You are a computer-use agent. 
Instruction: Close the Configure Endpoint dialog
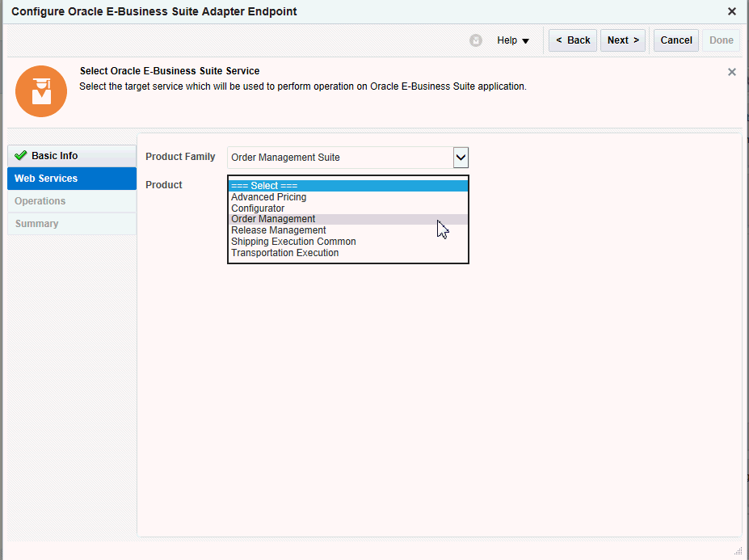[x=731, y=11]
